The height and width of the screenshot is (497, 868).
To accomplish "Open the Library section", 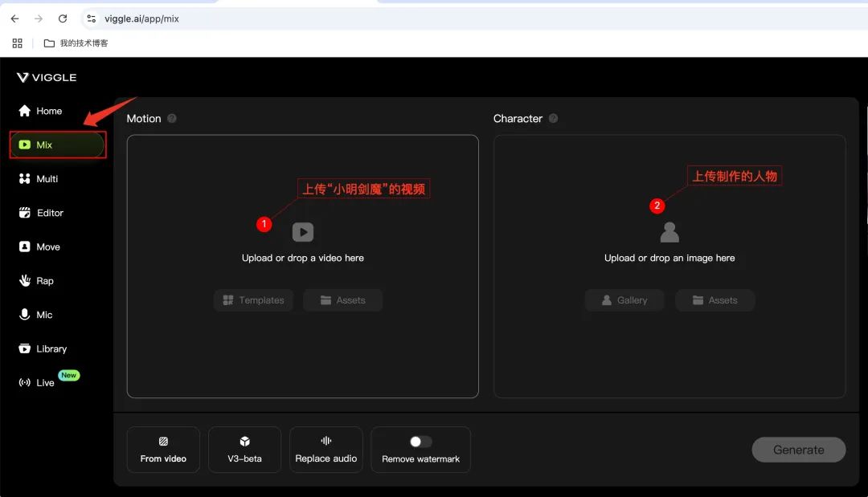I will pos(43,348).
